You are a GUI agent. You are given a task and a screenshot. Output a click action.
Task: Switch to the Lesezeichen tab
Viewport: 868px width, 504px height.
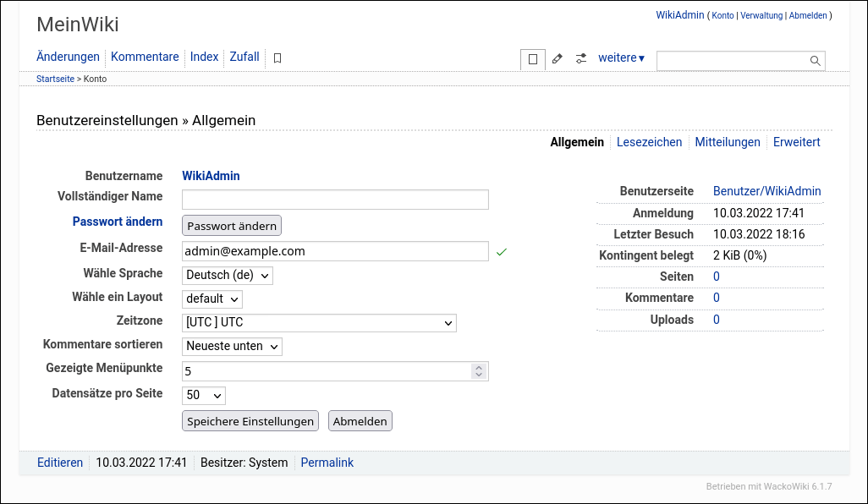coord(649,142)
